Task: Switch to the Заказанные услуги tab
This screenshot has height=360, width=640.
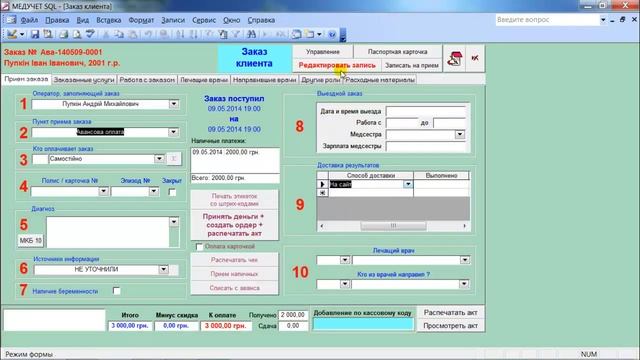Action: point(84,80)
